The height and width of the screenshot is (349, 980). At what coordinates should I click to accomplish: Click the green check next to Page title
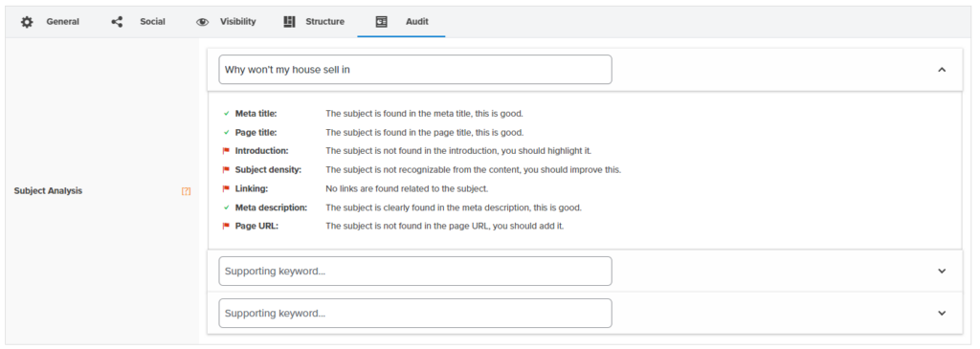pyautogui.click(x=226, y=132)
